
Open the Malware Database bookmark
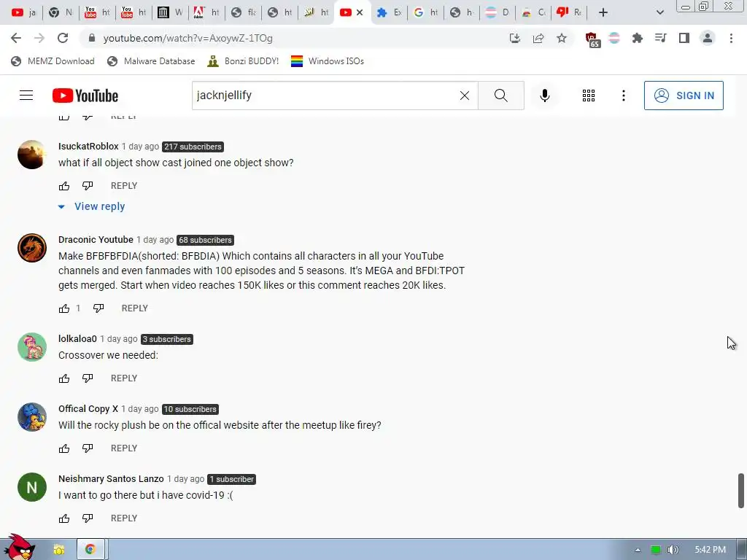tap(151, 61)
